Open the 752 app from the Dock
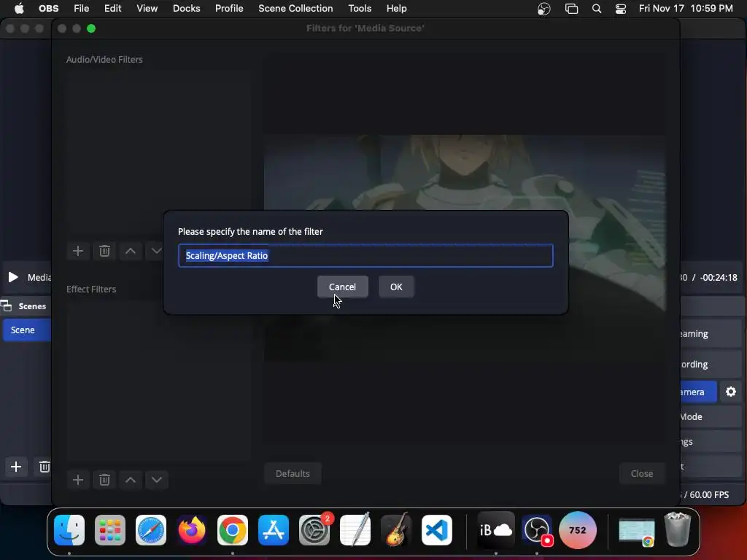Viewport: 747px width, 560px height. point(578,530)
